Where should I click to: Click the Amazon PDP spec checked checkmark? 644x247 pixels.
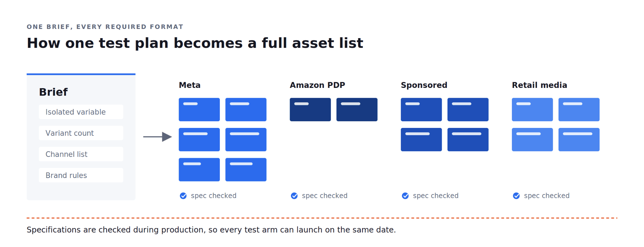point(294,196)
